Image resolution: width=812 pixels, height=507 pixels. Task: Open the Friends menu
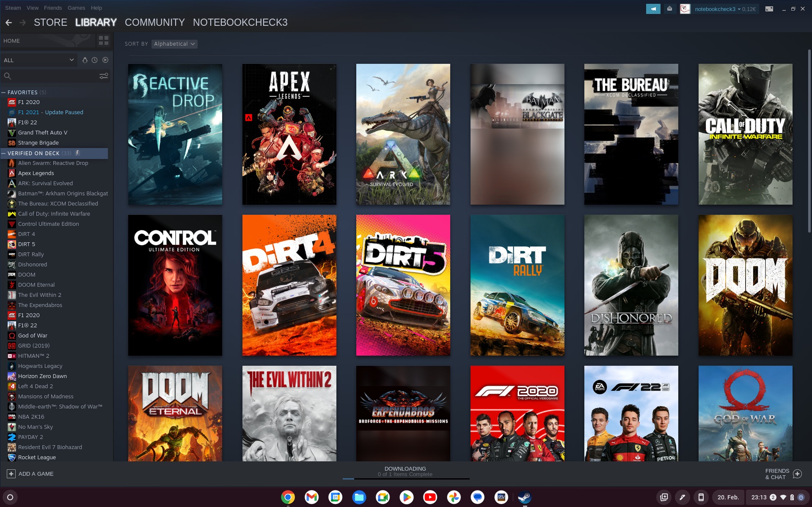click(x=53, y=8)
